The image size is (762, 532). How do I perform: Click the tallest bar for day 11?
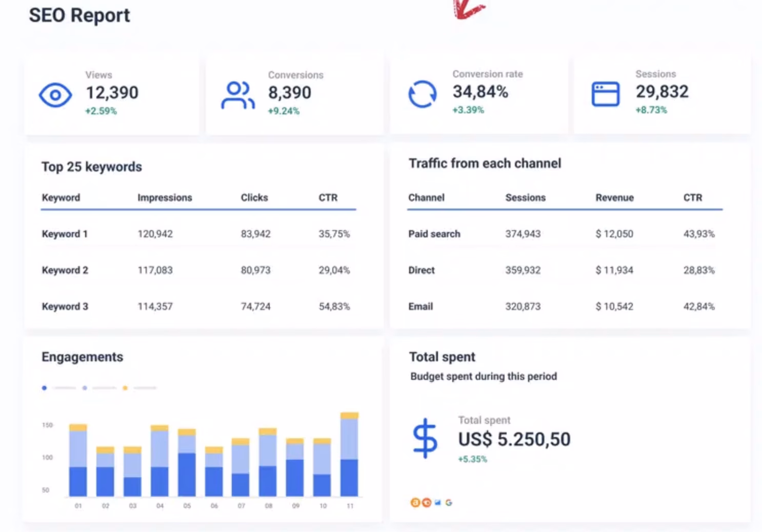349,456
